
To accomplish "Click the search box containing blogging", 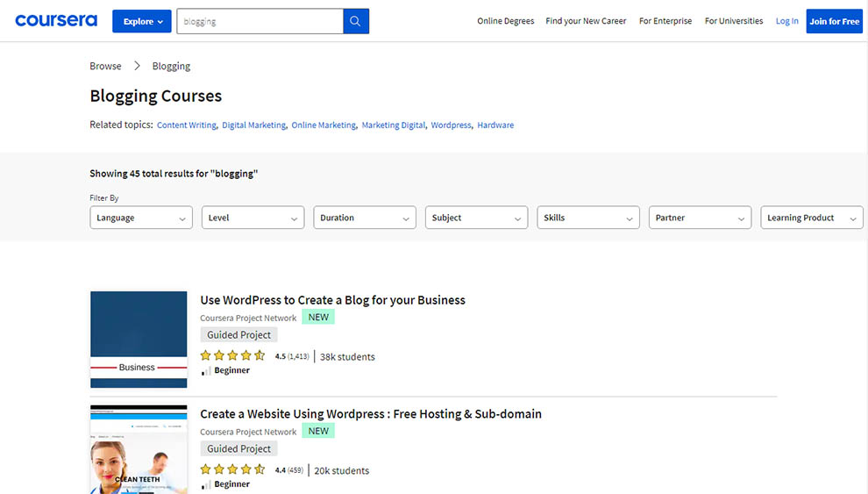I will point(260,21).
